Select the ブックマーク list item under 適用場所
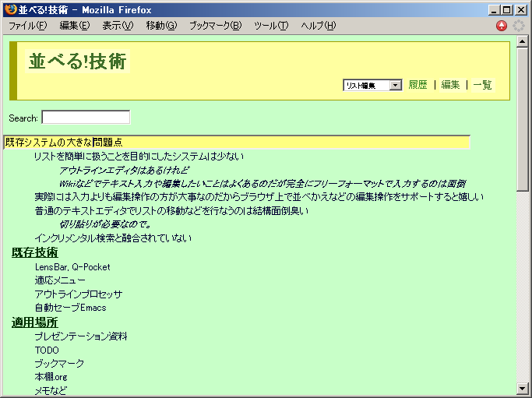 pos(59,364)
